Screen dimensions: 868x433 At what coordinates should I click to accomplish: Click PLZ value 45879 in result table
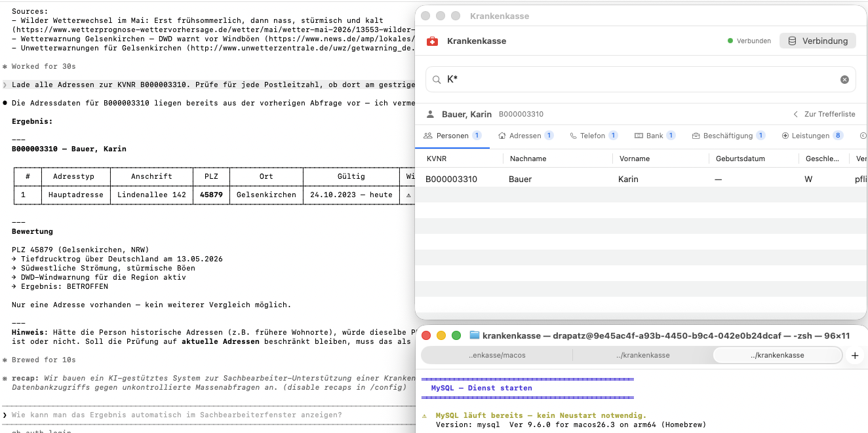(211, 195)
